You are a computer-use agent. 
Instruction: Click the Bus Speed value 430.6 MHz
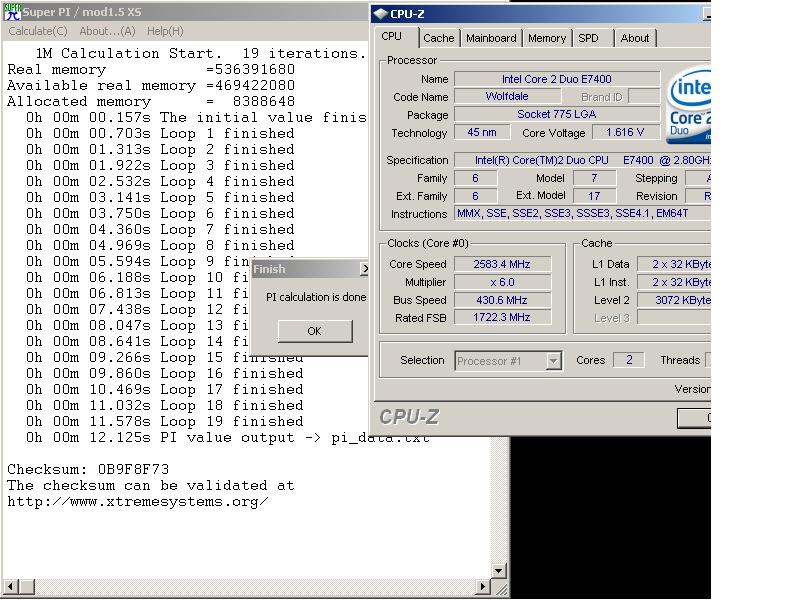[x=502, y=300]
